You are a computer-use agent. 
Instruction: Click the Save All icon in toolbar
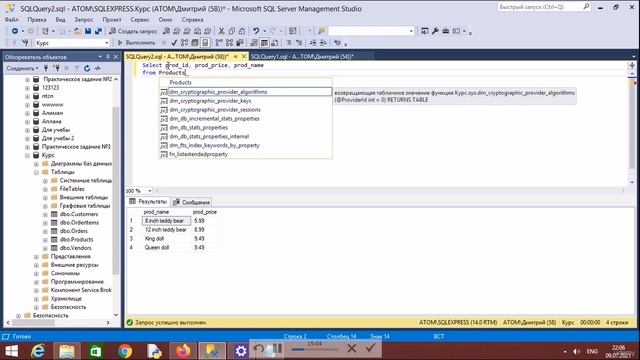pyautogui.click(x=98, y=31)
